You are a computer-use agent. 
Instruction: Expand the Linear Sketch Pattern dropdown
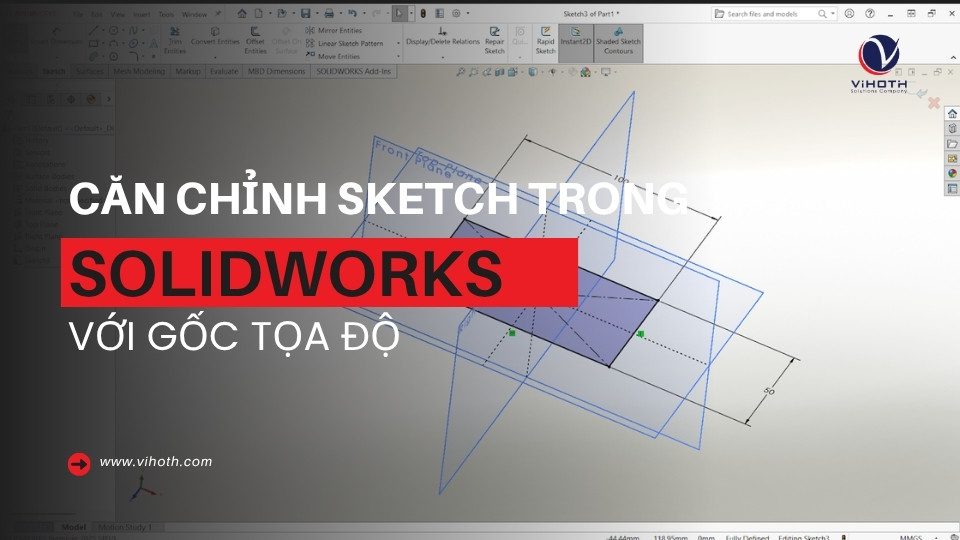tap(398, 43)
